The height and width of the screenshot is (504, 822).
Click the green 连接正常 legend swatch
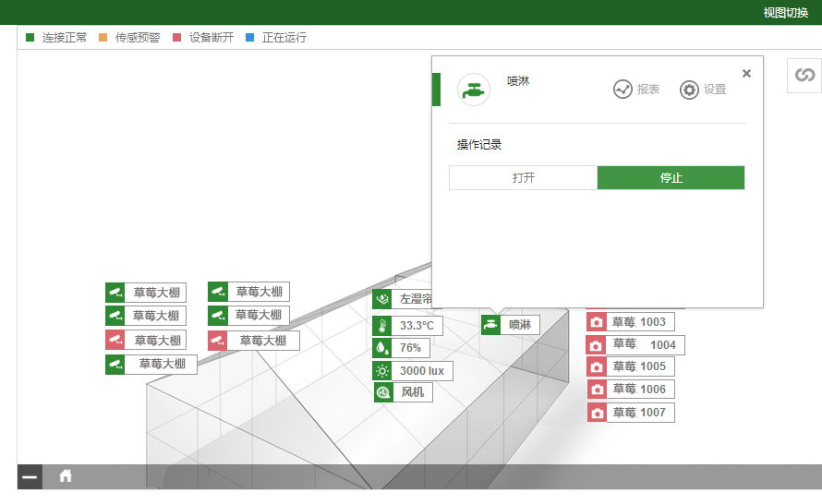pos(30,37)
